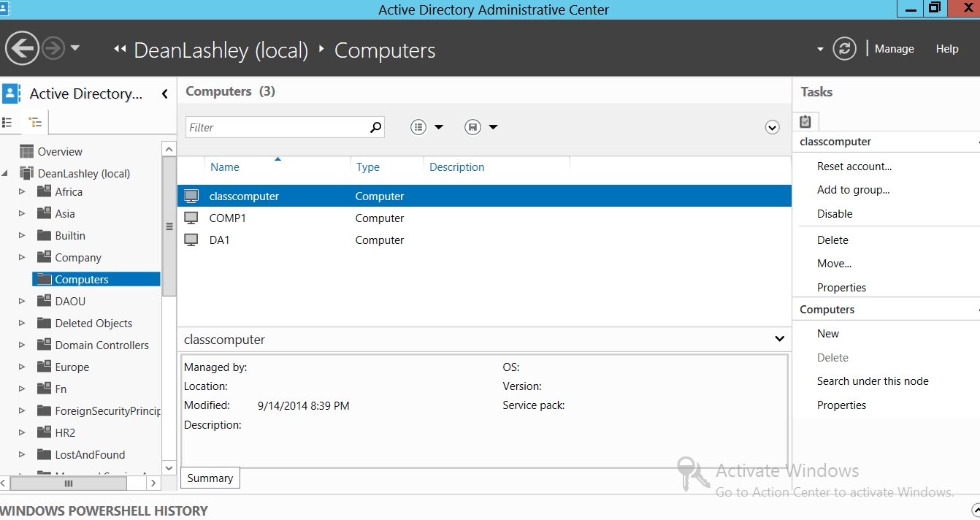Open the dropdown arrow beside refresh
The height and width of the screenshot is (520, 980).
(820, 50)
